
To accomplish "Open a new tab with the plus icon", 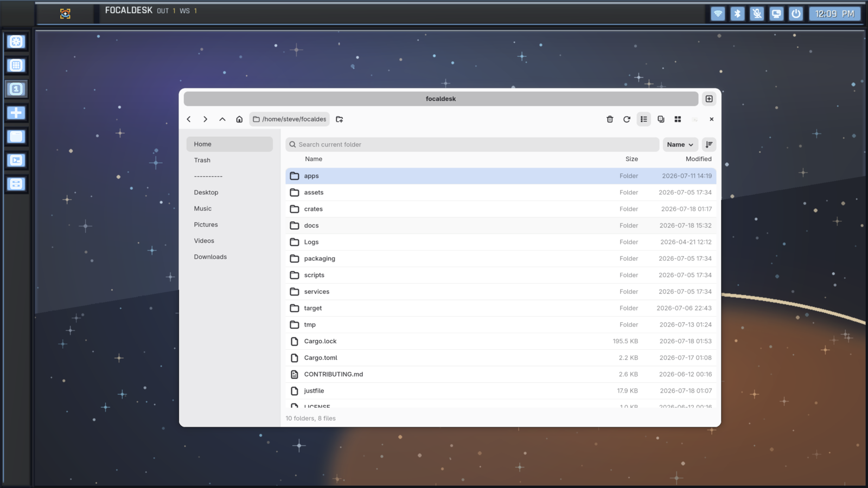I will pyautogui.click(x=709, y=99).
